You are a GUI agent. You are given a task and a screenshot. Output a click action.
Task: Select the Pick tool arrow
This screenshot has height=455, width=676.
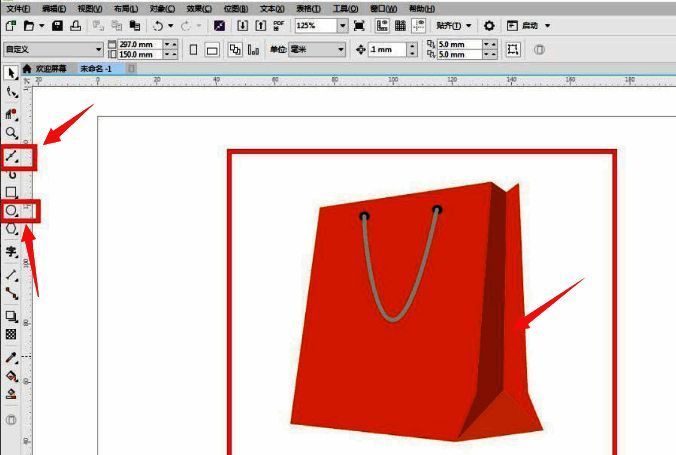click(11, 73)
